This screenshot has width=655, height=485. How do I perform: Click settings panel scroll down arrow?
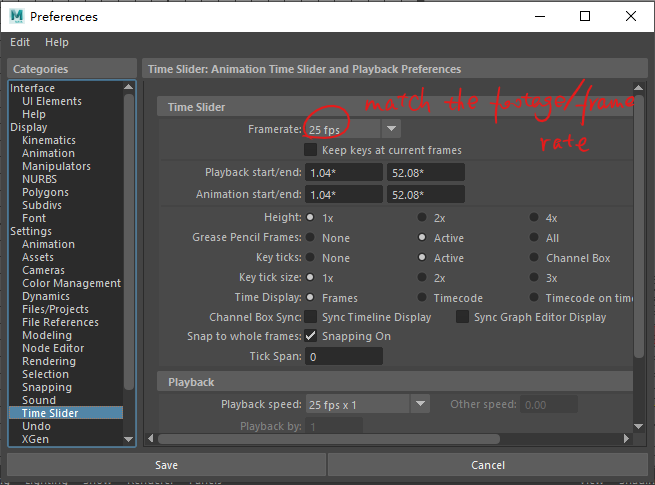point(639,426)
